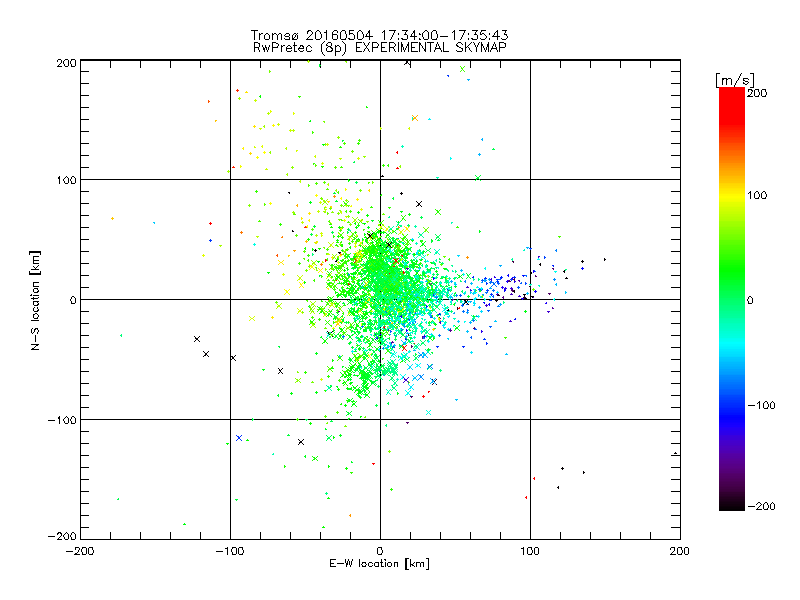This screenshot has width=800, height=600.
Task: Click the x-axis tick label '-200'
Action: coord(80,552)
